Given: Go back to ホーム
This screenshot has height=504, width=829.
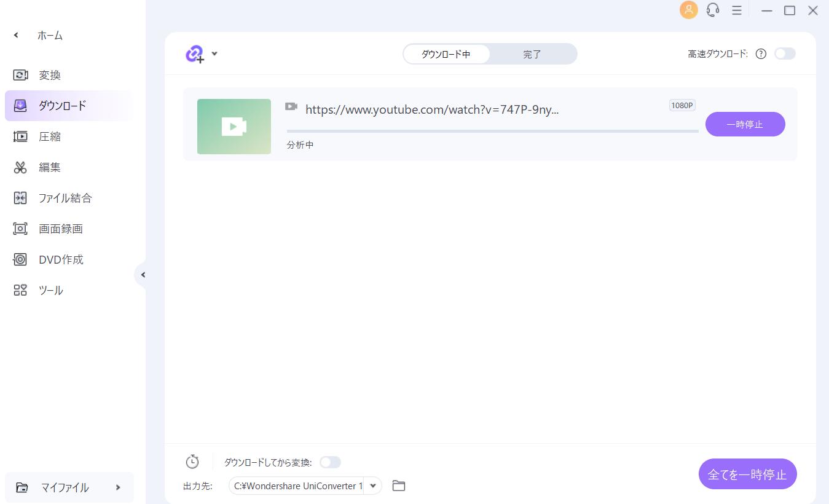Looking at the screenshot, I should [x=39, y=36].
